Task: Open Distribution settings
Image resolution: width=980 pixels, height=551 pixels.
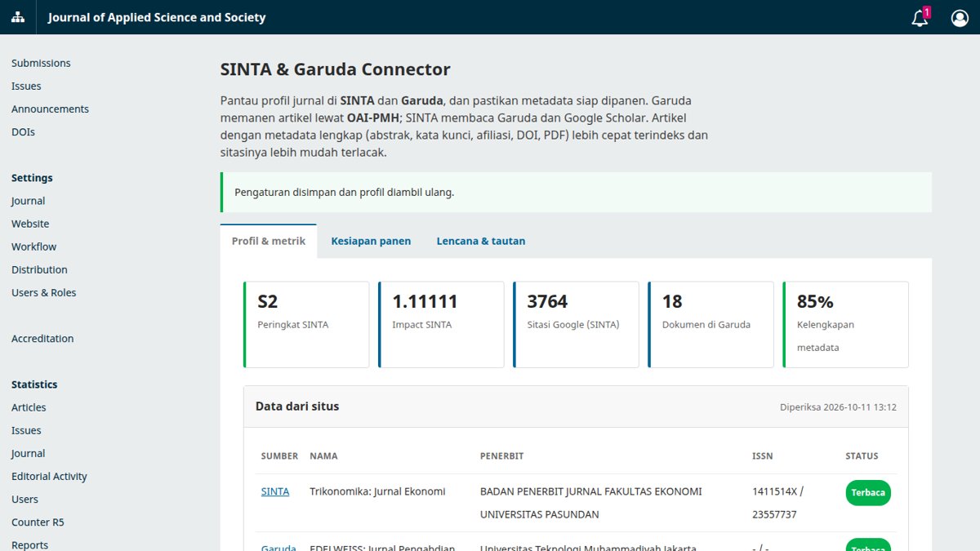Action: tap(39, 269)
